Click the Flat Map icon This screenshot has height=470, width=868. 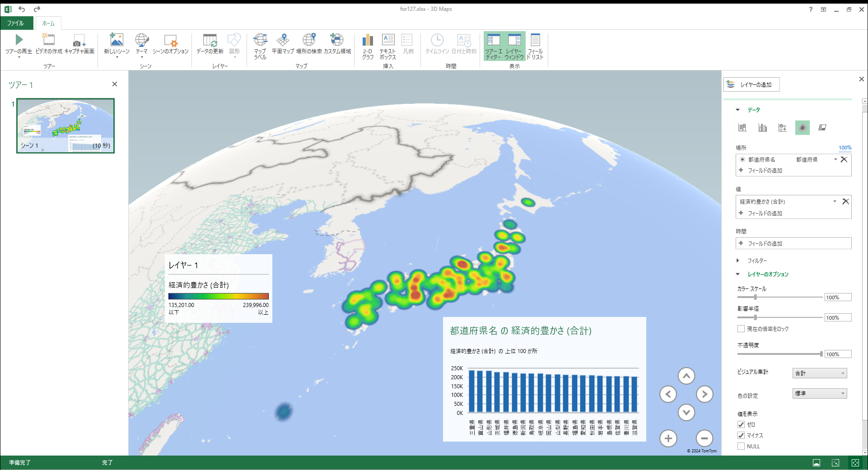click(283, 40)
